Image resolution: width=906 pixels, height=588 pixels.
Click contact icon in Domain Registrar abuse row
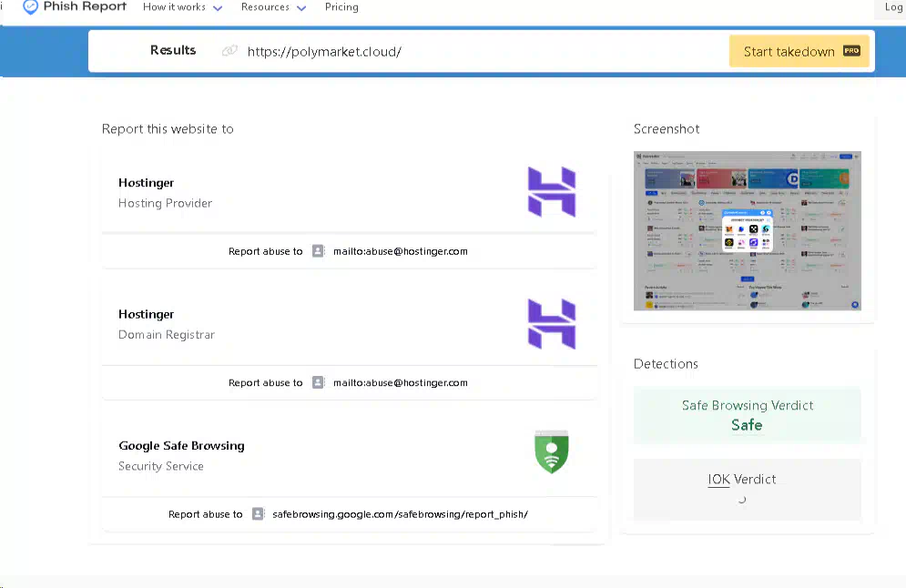318,382
